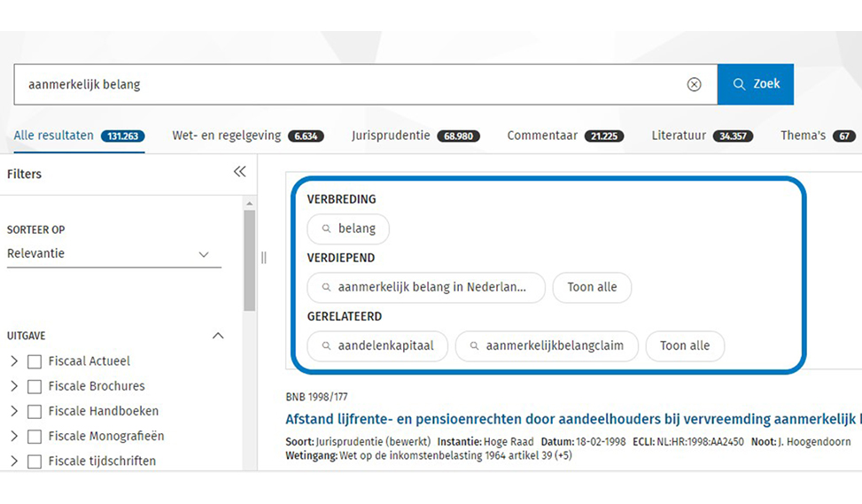Click the panel resize handle beside filters
The height and width of the screenshot is (504, 862).
pyautogui.click(x=263, y=258)
